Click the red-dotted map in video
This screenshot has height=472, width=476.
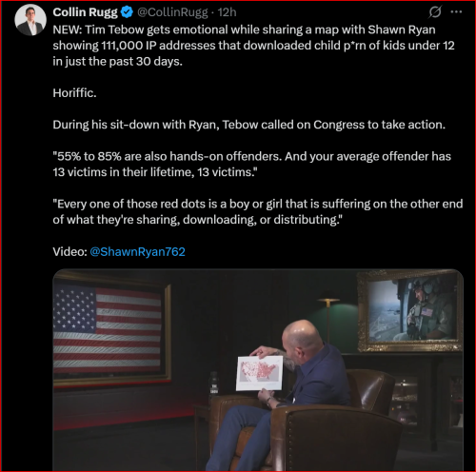click(260, 373)
